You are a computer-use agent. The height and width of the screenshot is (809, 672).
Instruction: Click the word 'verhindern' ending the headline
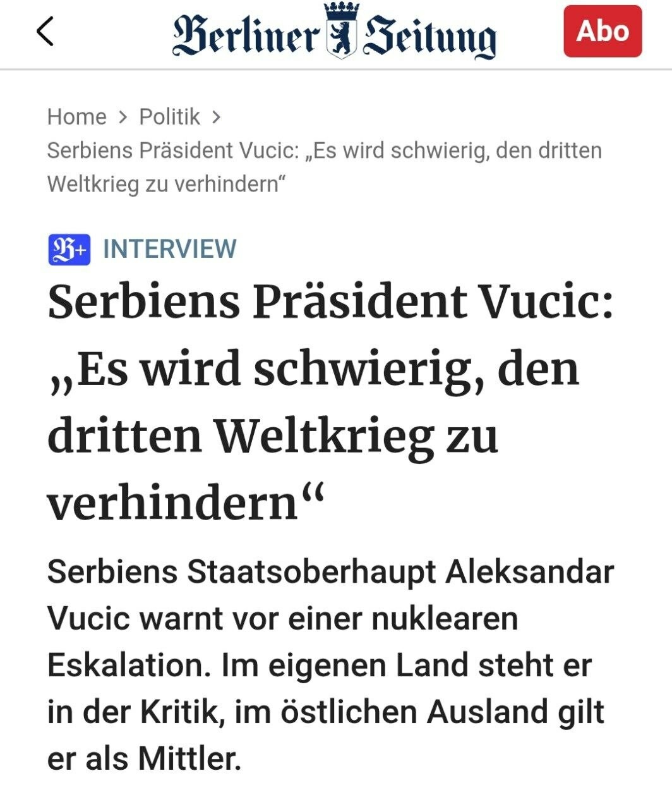(172, 504)
